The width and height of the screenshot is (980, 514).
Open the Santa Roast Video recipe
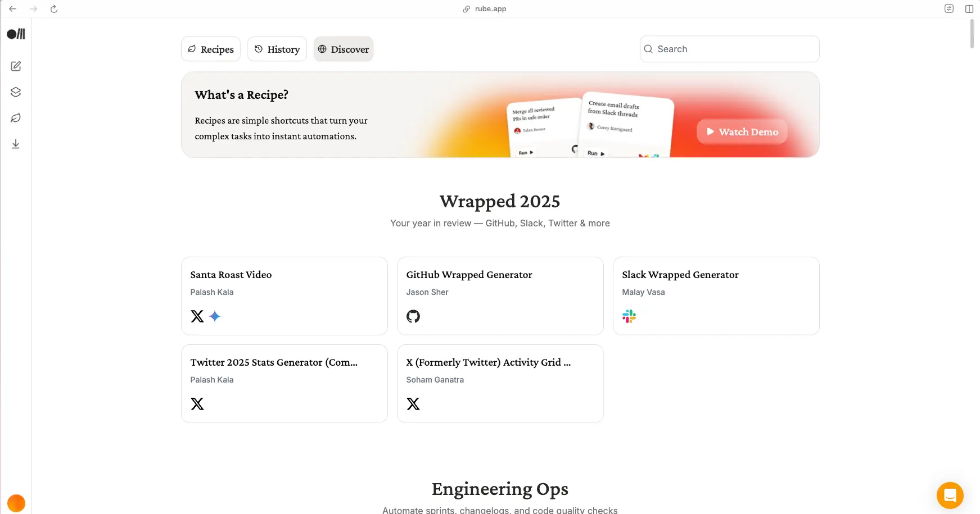coord(284,295)
